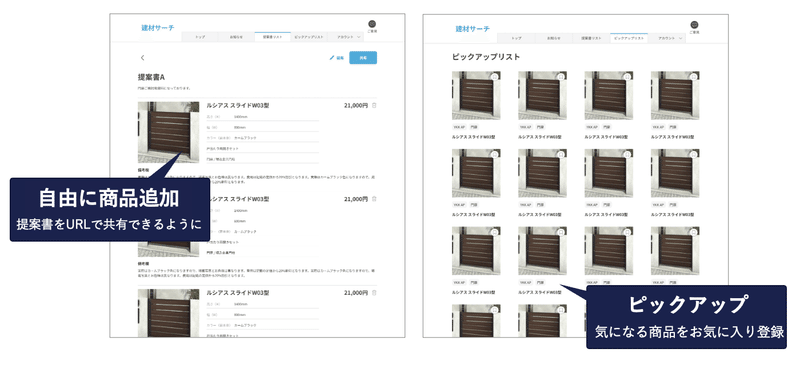The width and height of the screenshot is (800, 369).
Task: Click the YKK AP tag on the top-row fourth pickup card
Action: [658, 127]
